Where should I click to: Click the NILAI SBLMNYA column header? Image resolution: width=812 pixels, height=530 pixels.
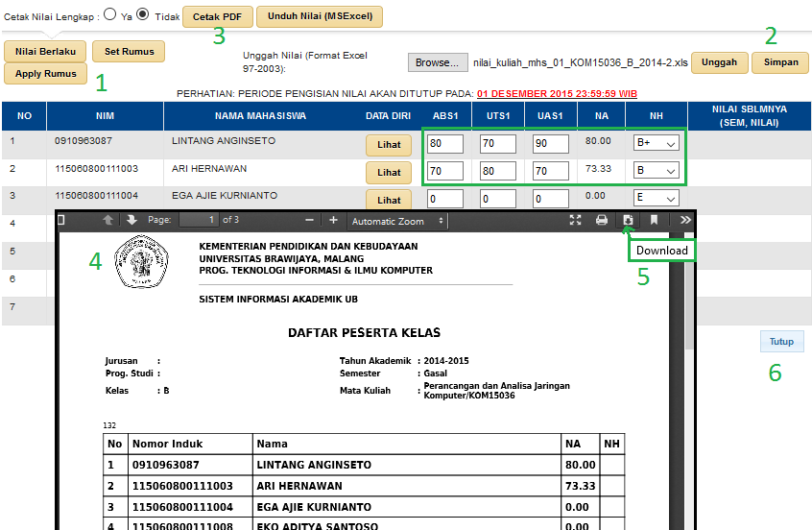[750, 116]
